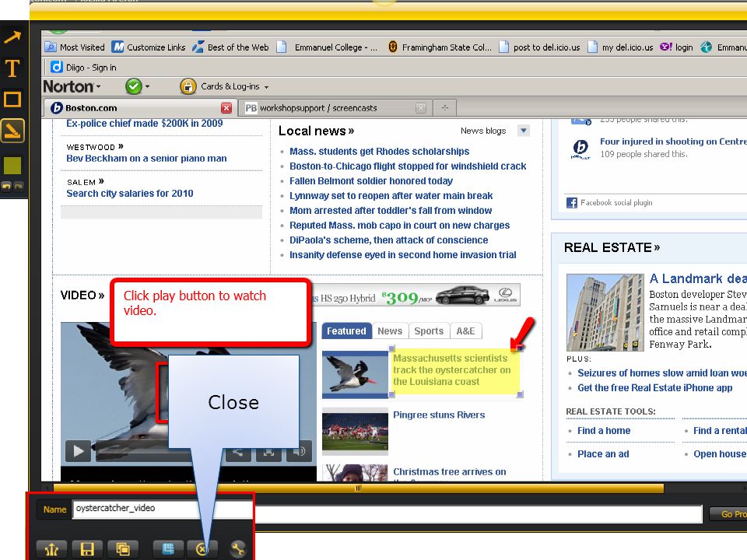The width and height of the screenshot is (747, 560).
Task: Open the post to del.icio.us bookmark
Action: pos(539,47)
